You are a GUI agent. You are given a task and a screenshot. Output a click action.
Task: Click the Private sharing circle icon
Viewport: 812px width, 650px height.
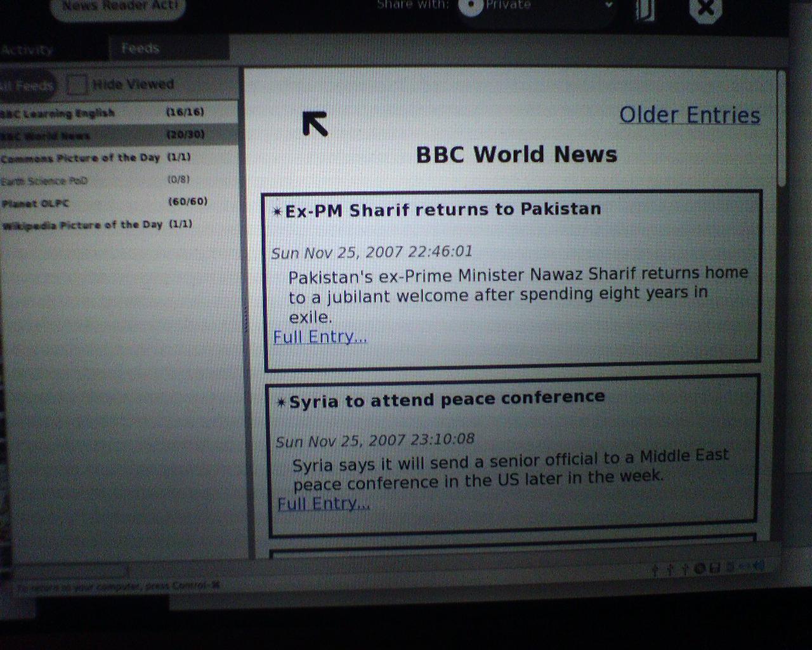click(471, 6)
